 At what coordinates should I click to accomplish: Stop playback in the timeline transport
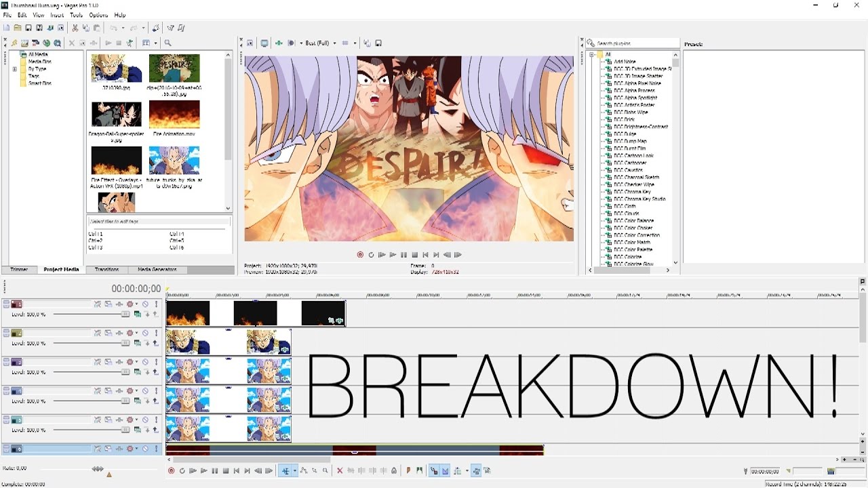click(226, 470)
